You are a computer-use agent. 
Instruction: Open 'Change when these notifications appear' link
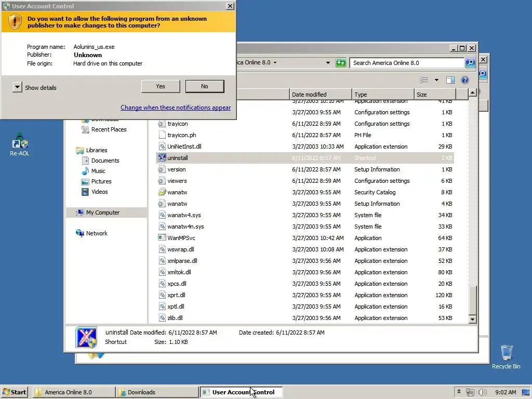pyautogui.click(x=176, y=107)
